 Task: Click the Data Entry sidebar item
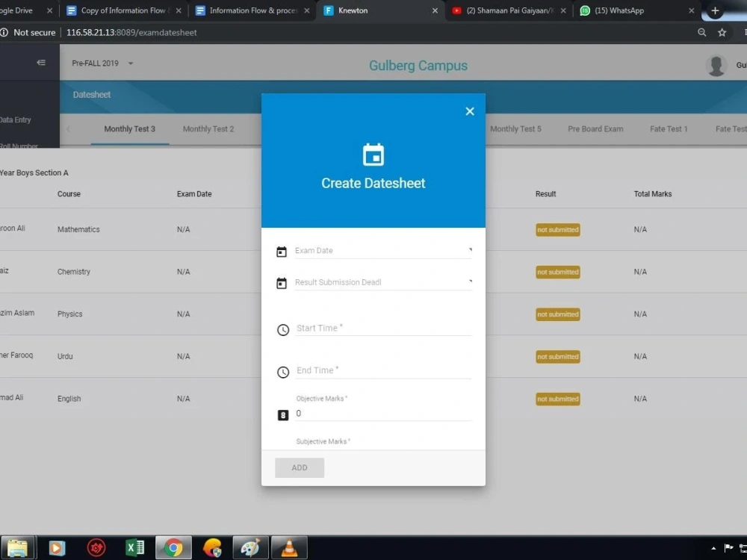[x=15, y=120]
